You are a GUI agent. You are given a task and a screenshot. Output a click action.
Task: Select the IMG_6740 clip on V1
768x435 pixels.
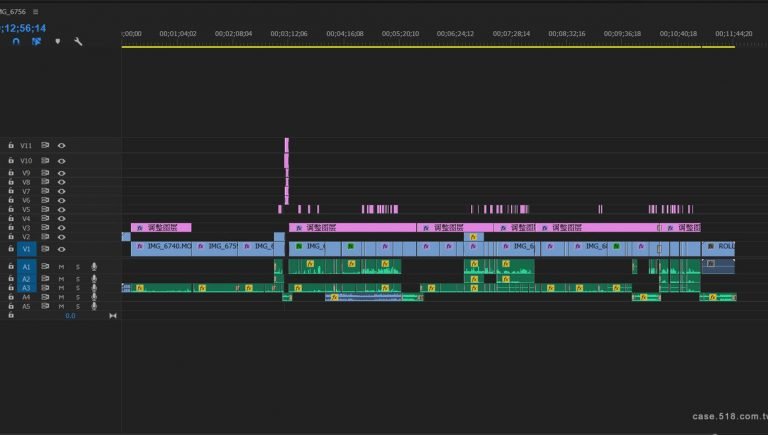(x=160, y=246)
